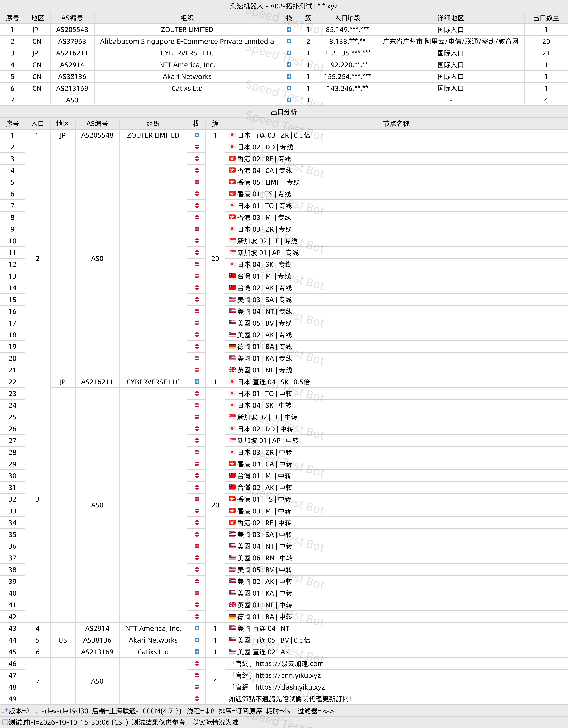Click the IPv4 icon next to 美國 直连 04 | NT
568x728 pixels.
[x=197, y=628]
